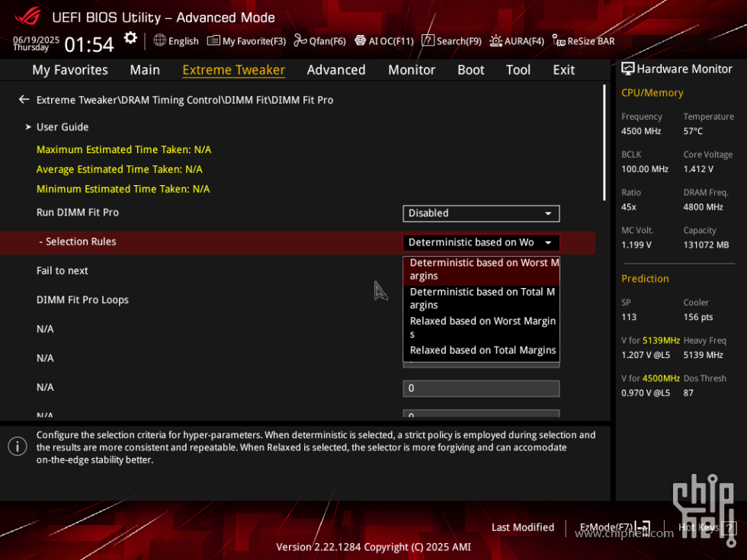Click Minimum Estimated Time Taken: N/A

click(x=123, y=189)
